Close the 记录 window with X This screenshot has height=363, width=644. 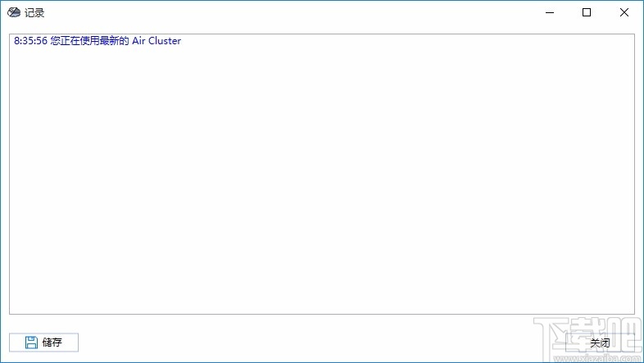(x=624, y=12)
